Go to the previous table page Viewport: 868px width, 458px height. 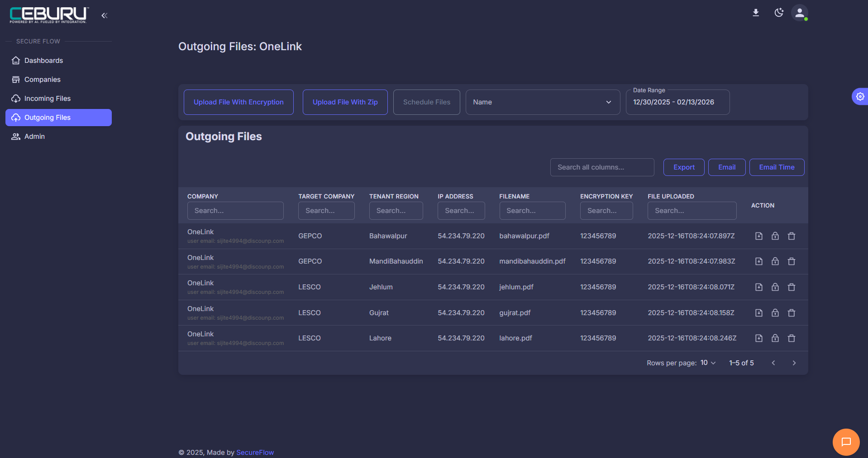[x=773, y=363]
